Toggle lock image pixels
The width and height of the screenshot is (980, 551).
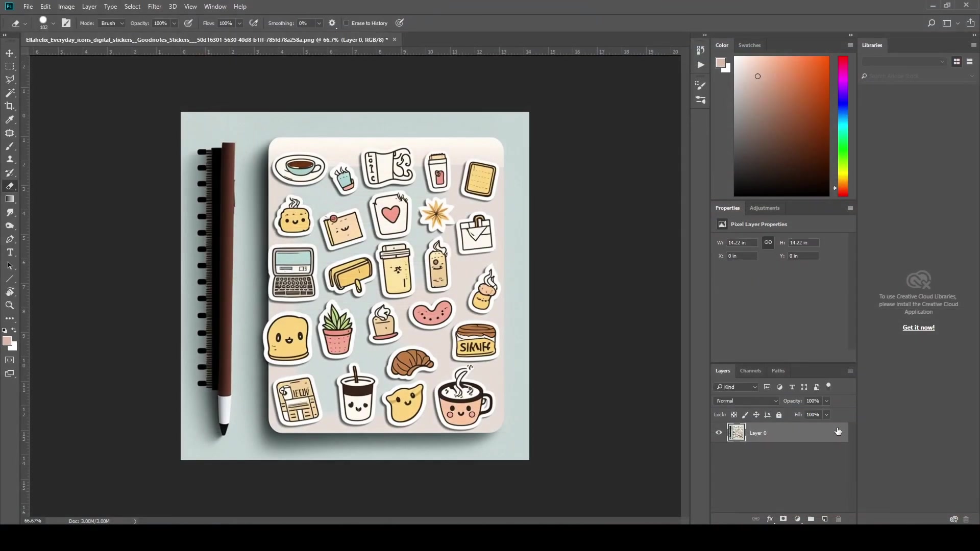(745, 415)
